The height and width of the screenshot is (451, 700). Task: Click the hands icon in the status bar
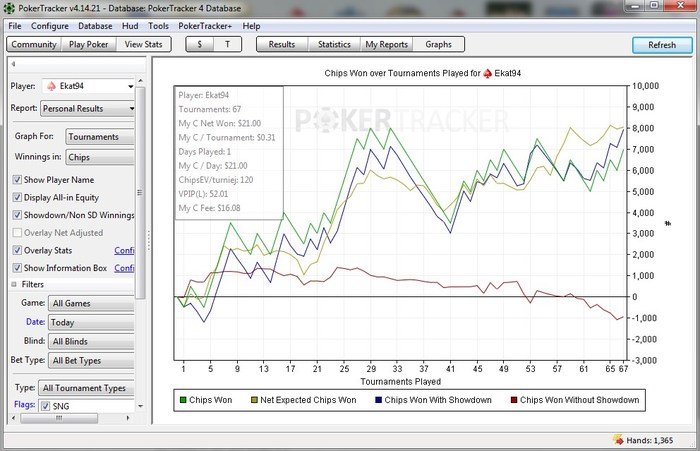(618, 440)
